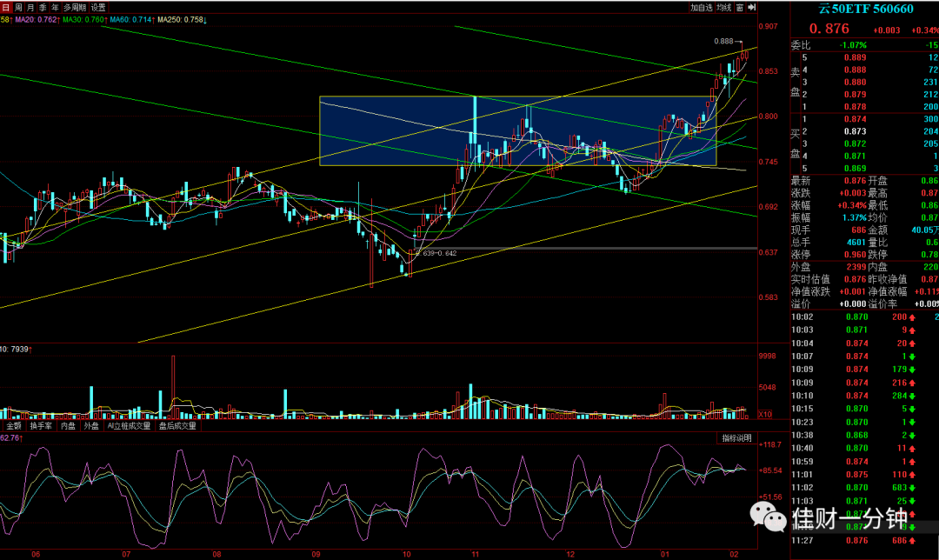939x560 pixels.
Task: Click the MA20: 0.762 label
Action: (x=37, y=20)
